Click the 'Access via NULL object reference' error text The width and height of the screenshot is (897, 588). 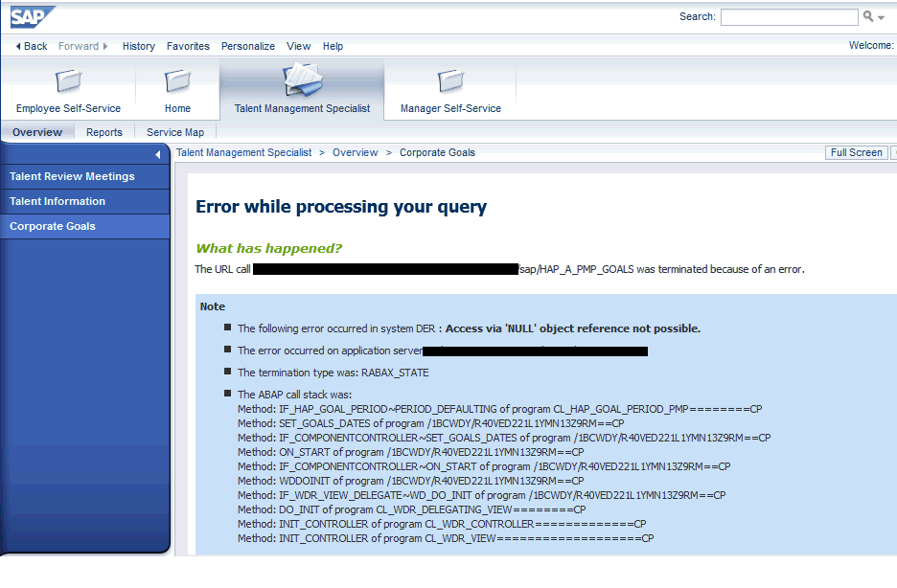(573, 328)
